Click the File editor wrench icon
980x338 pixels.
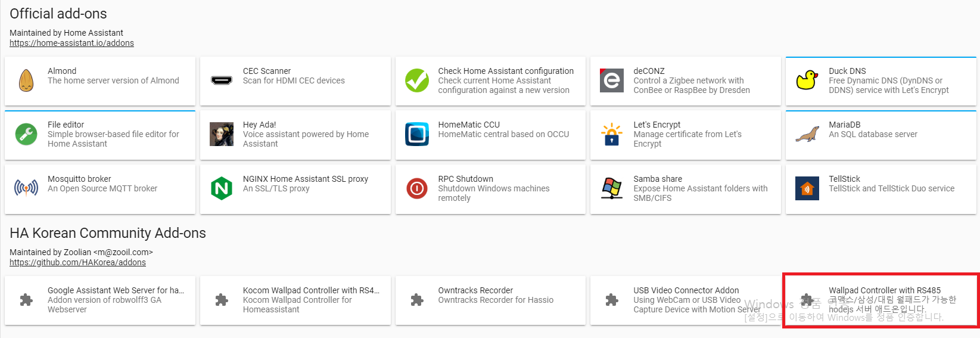26,134
